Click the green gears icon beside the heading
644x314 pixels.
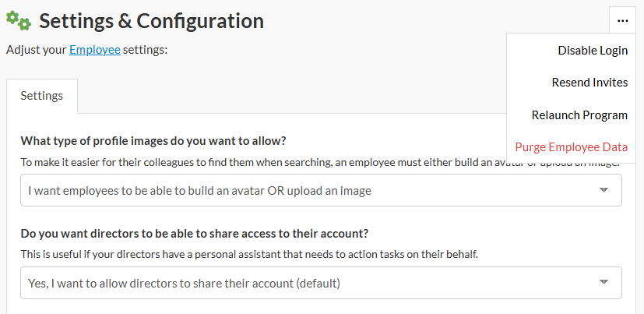click(x=18, y=21)
